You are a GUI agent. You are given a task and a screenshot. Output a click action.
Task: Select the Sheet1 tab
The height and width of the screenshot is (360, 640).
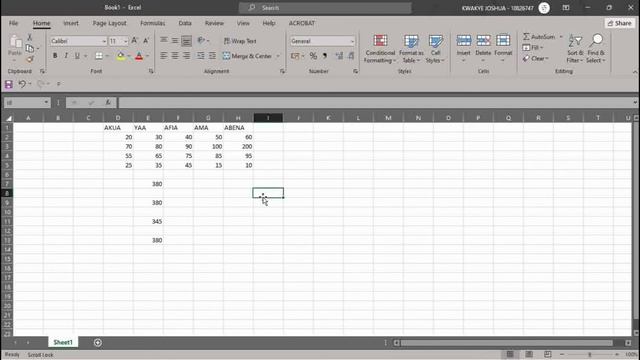click(x=63, y=342)
